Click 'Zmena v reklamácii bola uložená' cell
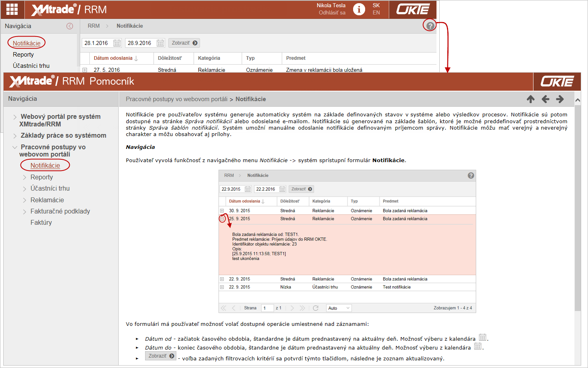588x368 pixels. 324,70
